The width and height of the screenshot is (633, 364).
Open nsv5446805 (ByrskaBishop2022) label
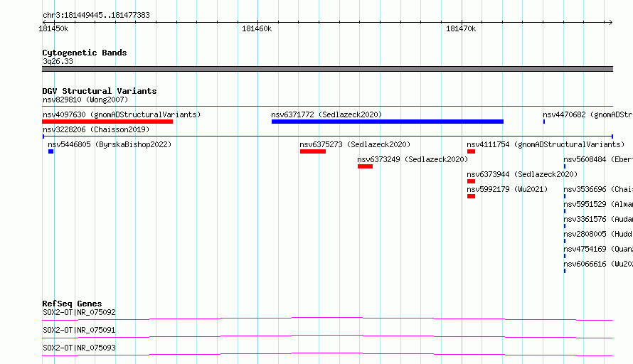click(x=110, y=144)
